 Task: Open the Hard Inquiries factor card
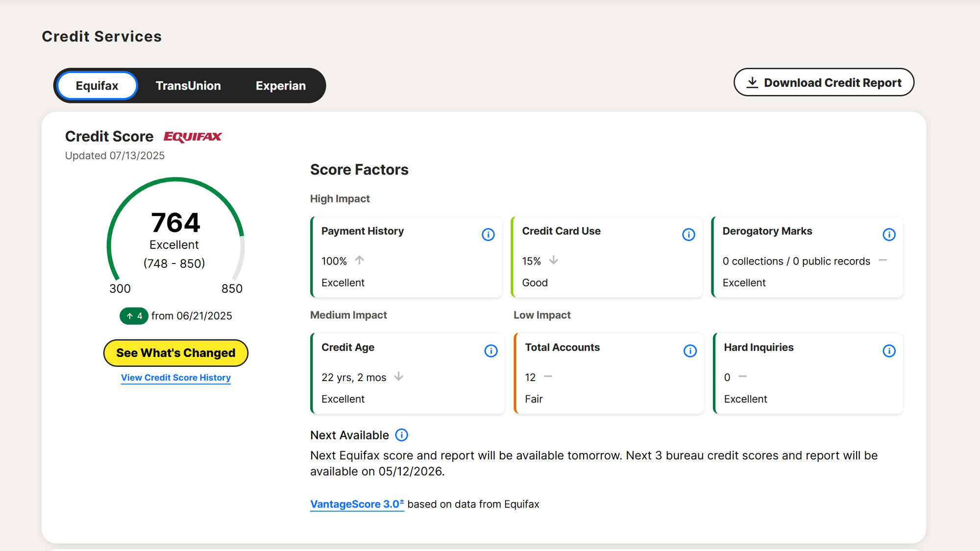(x=808, y=382)
